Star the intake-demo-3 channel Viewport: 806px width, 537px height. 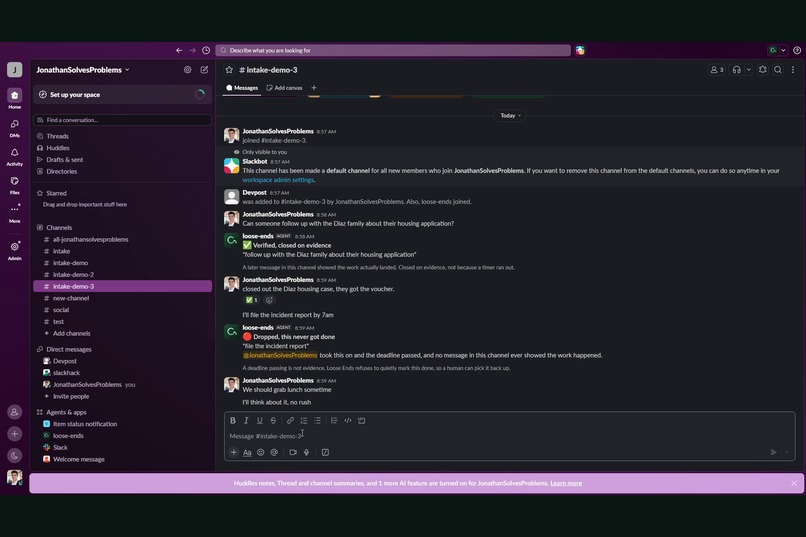click(229, 70)
